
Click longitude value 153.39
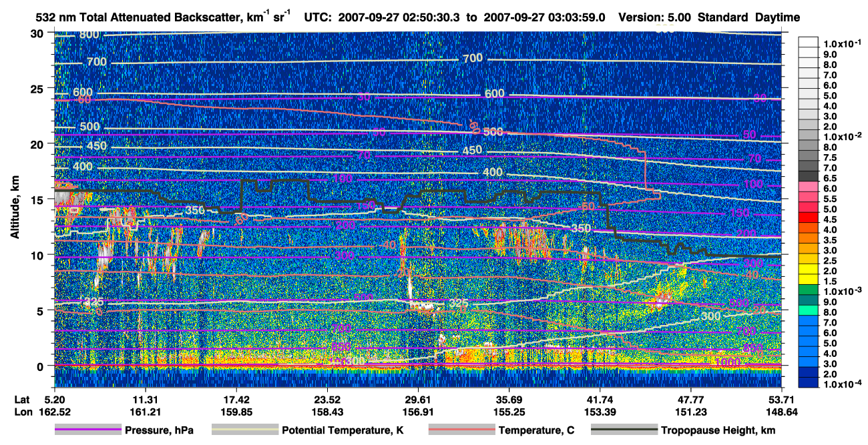point(600,412)
